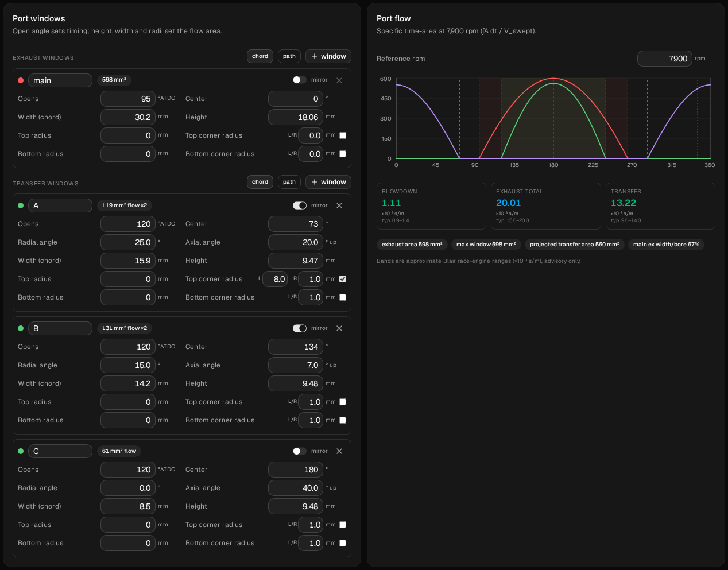Turn off mirror for transfer window A

click(300, 205)
